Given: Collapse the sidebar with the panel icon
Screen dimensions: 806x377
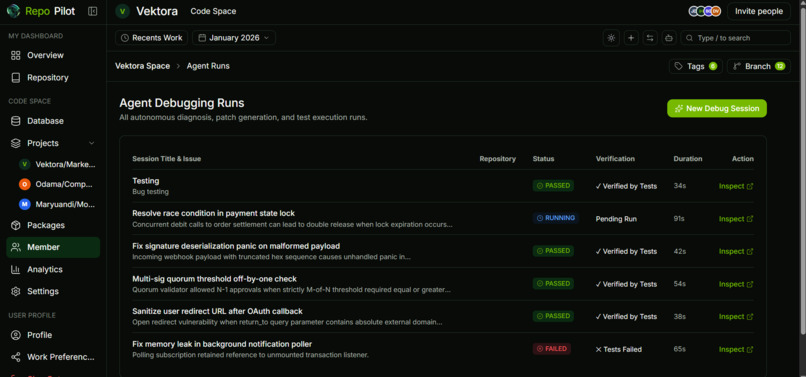Looking at the screenshot, I should point(93,11).
